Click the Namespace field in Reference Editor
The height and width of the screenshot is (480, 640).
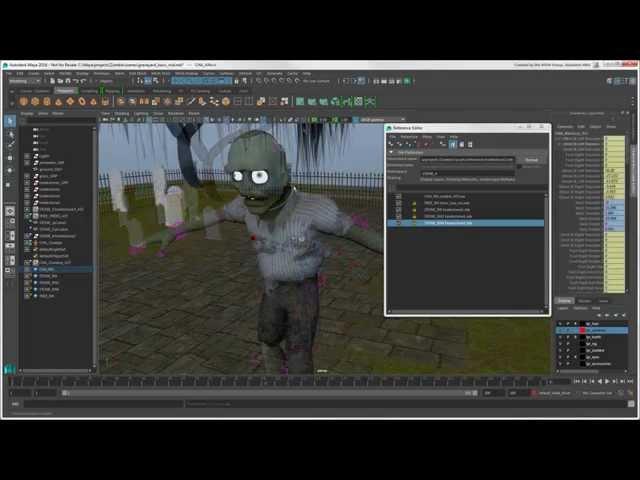(x=467, y=173)
